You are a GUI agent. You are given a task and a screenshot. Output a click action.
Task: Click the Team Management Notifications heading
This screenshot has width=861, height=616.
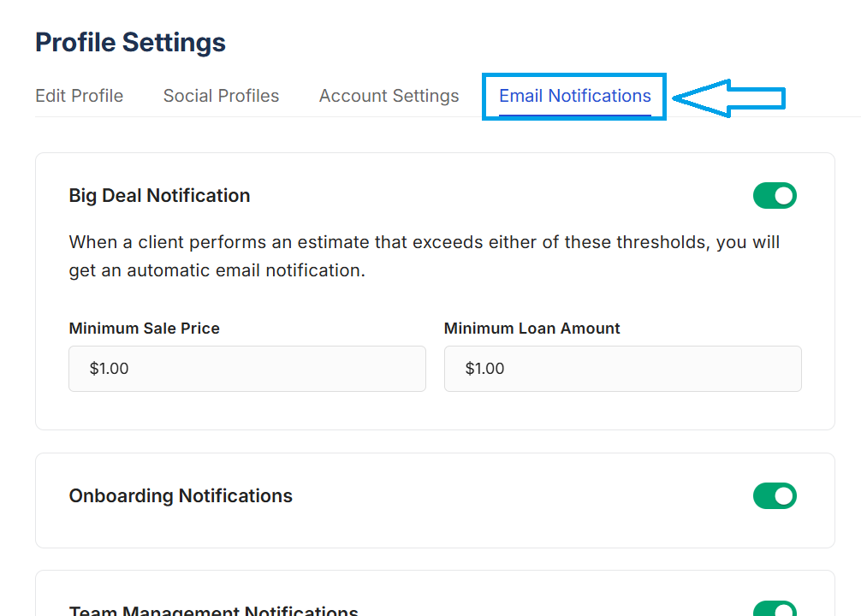click(213, 611)
